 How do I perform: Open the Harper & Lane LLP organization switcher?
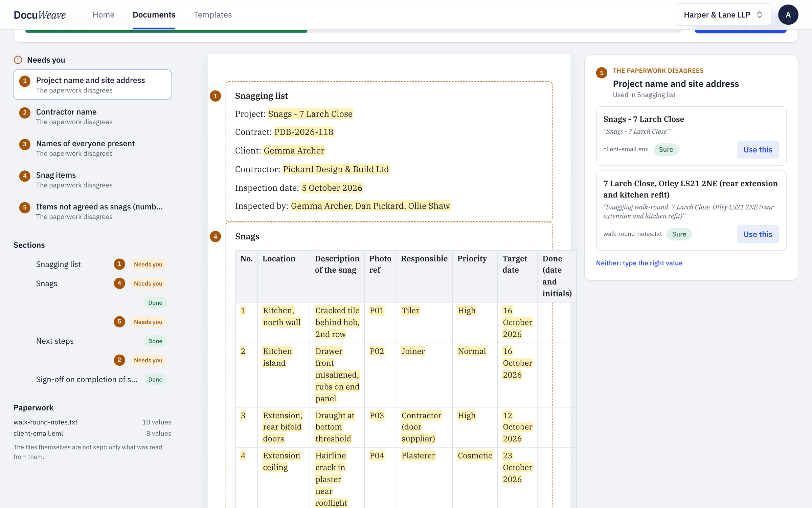(724, 15)
